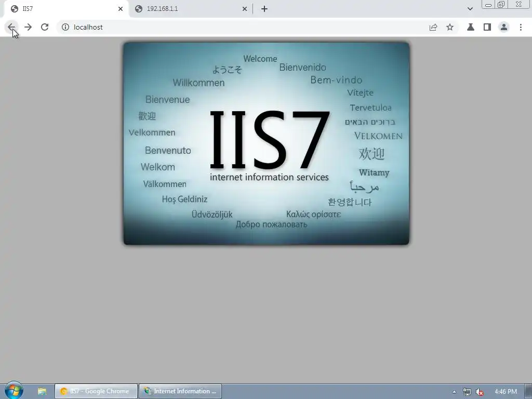This screenshot has height=399, width=532.
Task: Open a new tab with plus
Action: 264,9
